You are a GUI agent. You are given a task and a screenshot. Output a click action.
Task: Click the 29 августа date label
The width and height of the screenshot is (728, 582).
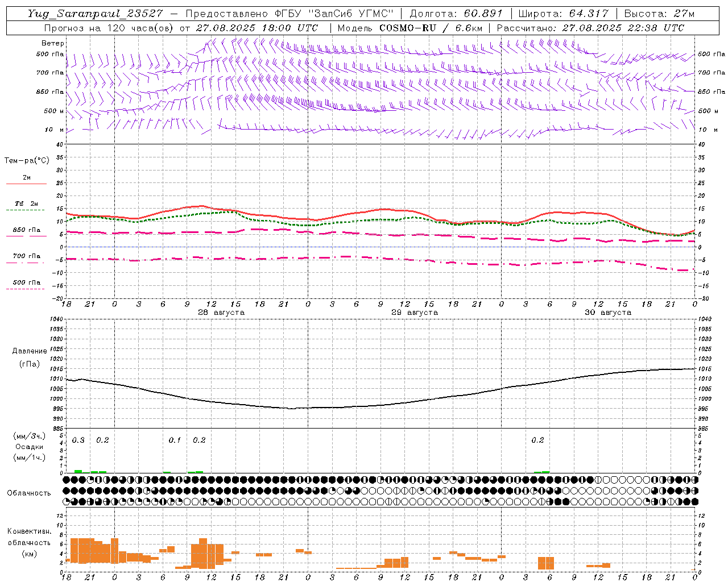coord(415,313)
